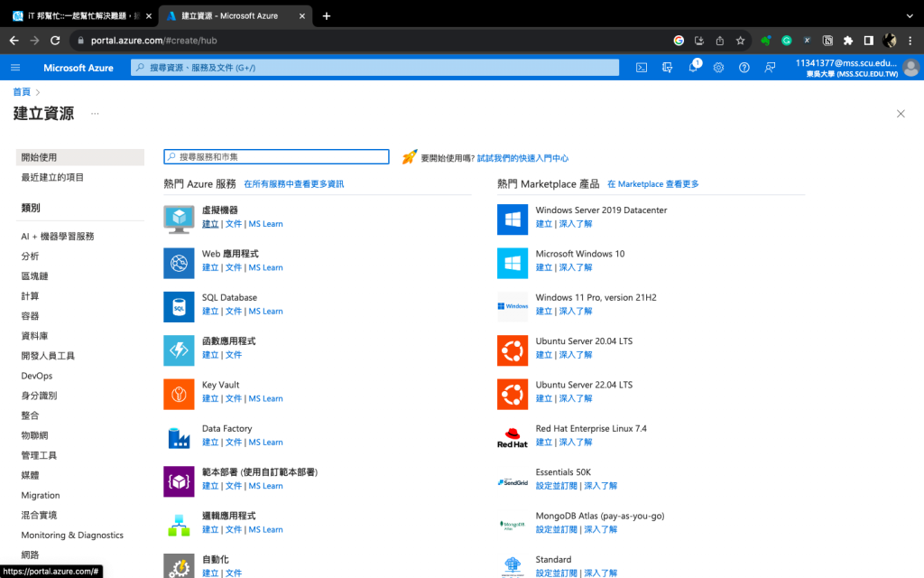
Task: Click 深入了解 under Windows 11 Pro
Action: (575, 312)
